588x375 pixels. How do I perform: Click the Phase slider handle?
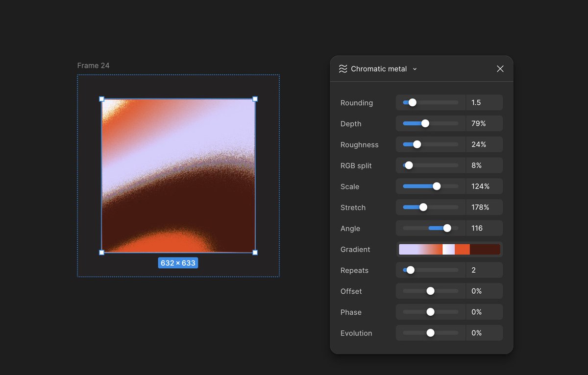[430, 312]
